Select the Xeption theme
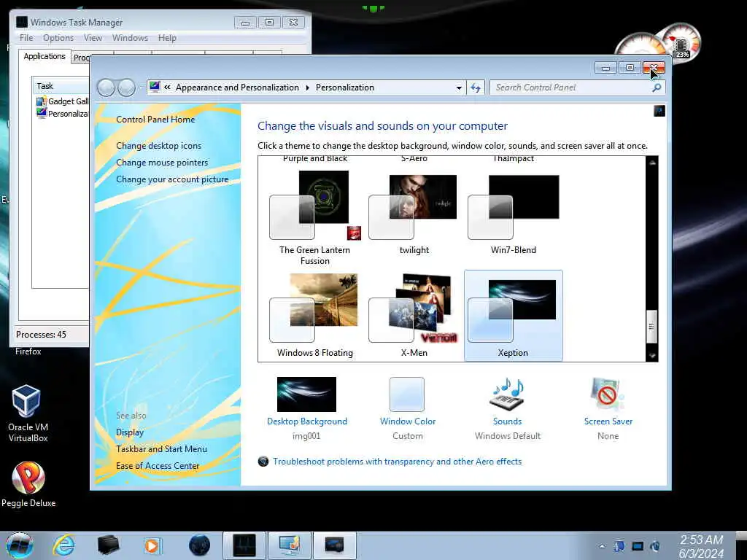Image resolution: width=747 pixels, height=560 pixels. pyautogui.click(x=514, y=315)
